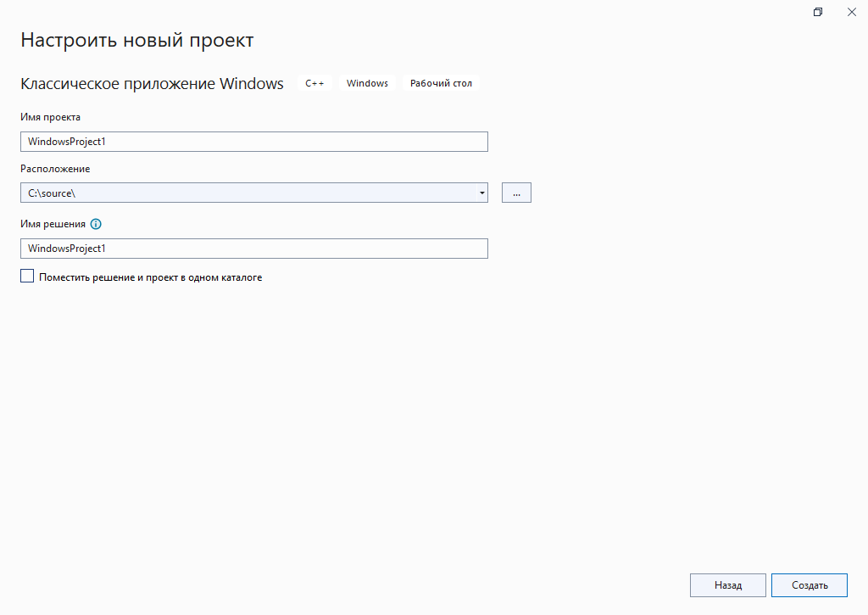The height and width of the screenshot is (615, 868).
Task: Click the Настроить новый проект heading
Action: point(136,40)
